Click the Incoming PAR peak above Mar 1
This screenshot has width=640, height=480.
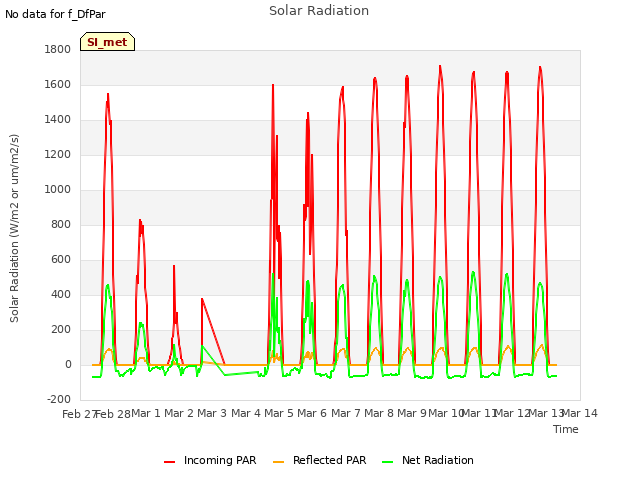(140, 220)
